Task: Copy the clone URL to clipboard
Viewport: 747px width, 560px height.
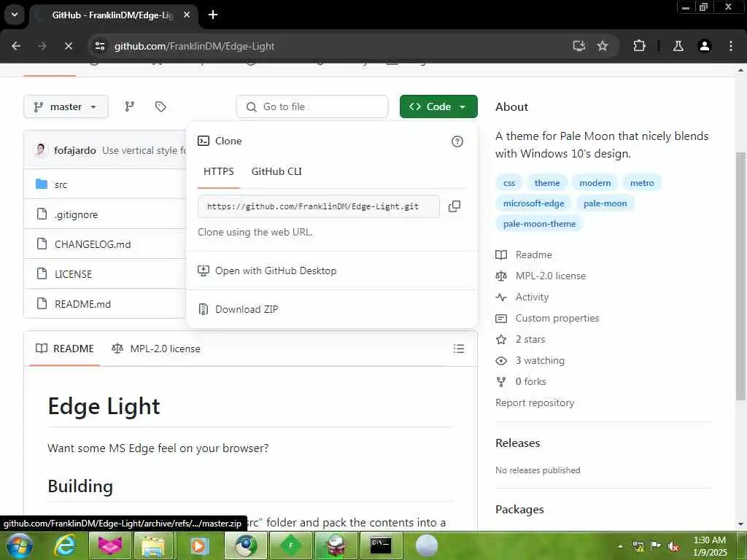Action: [454, 206]
